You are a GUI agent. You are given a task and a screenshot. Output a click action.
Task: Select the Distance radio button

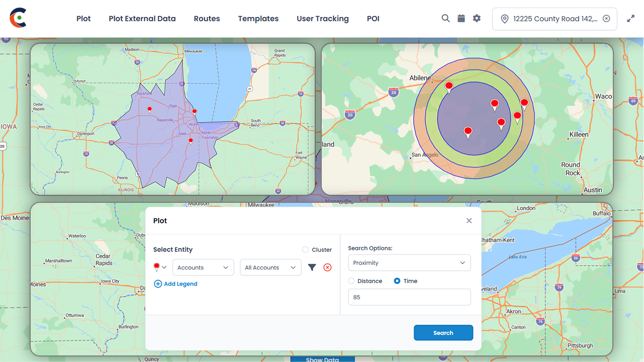(351, 281)
